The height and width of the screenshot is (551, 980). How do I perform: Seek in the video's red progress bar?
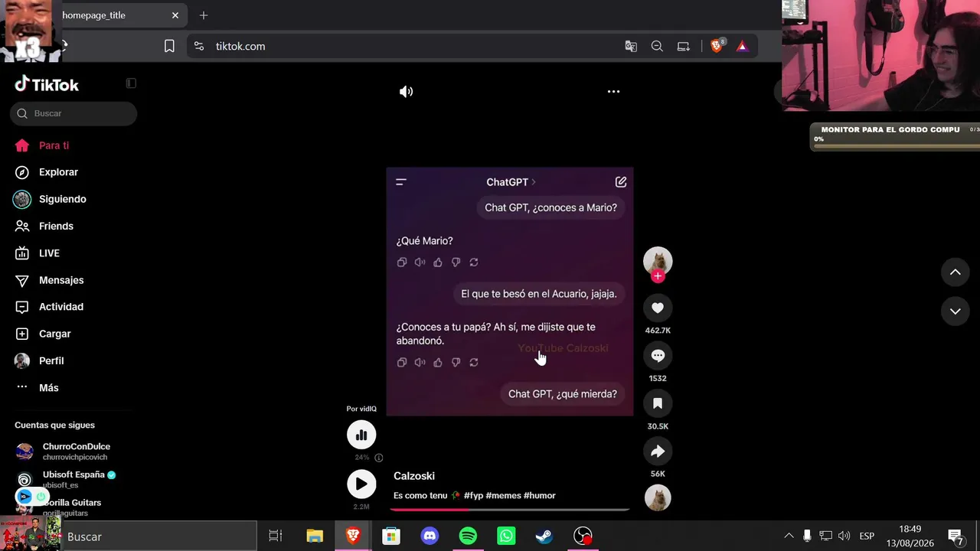[511, 508]
